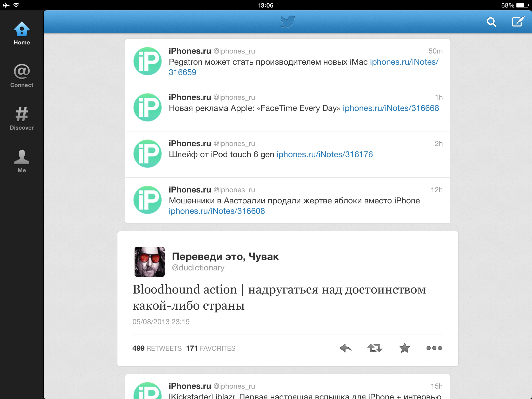Open the @dudictionary profile picture
The height and width of the screenshot is (399, 532).
pyautogui.click(x=150, y=262)
